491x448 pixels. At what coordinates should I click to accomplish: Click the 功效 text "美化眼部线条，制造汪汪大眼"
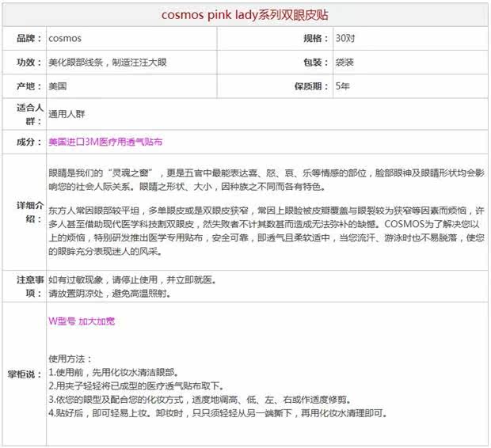pos(117,62)
